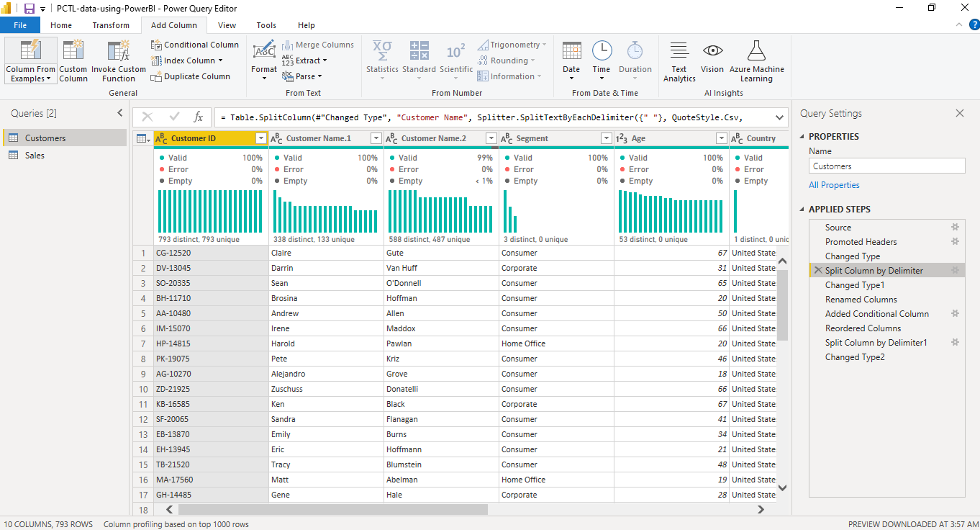Collapse the APPLIED STEPS section

click(802, 210)
